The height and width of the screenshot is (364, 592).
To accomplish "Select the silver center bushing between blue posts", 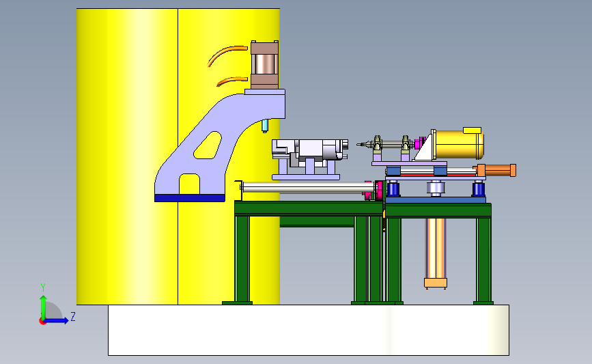I will (x=436, y=188).
